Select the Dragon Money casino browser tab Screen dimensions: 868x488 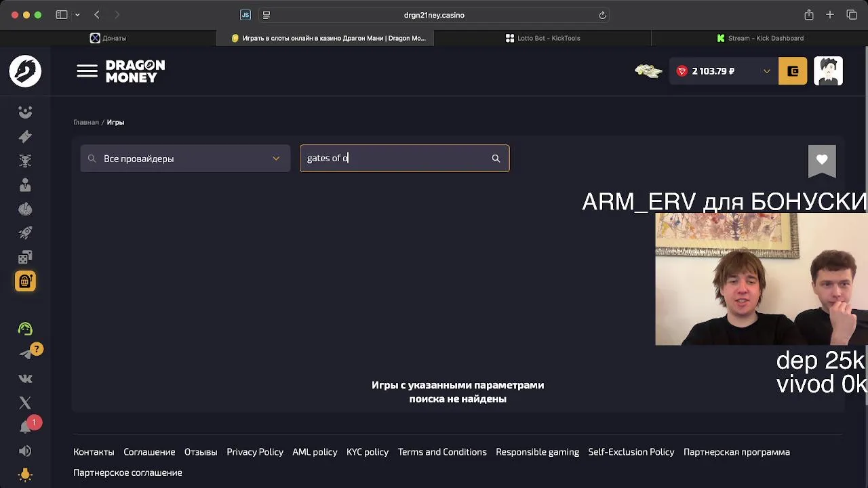point(325,38)
